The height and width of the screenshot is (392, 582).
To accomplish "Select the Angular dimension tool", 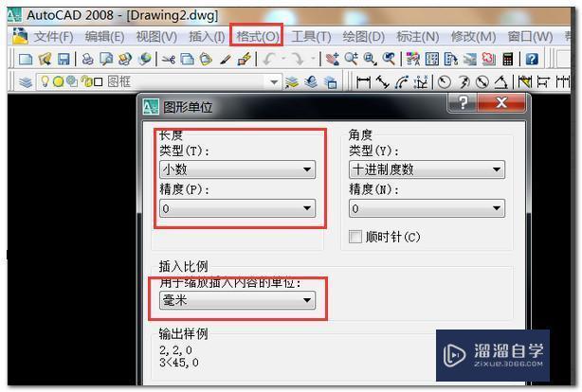I will tap(501, 82).
